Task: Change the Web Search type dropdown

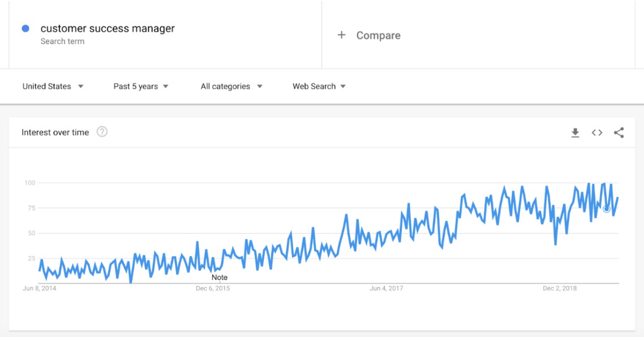Action: click(x=319, y=87)
